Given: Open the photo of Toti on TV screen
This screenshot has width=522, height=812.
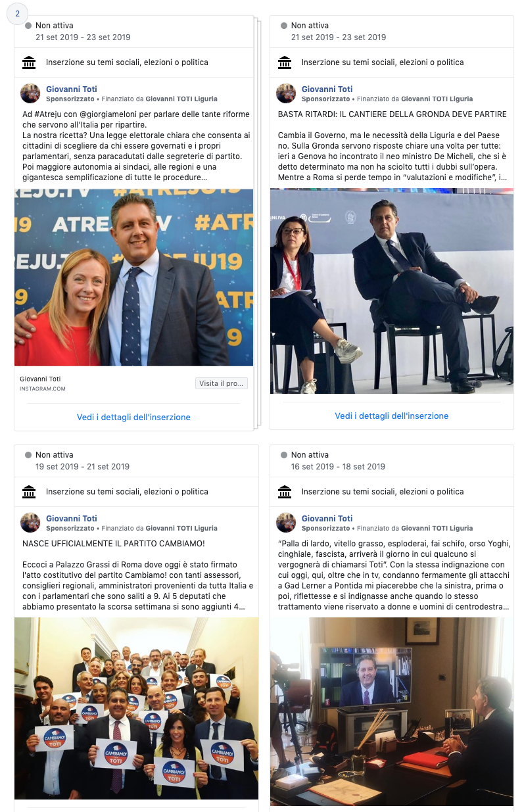Looking at the screenshot, I should (392, 711).
